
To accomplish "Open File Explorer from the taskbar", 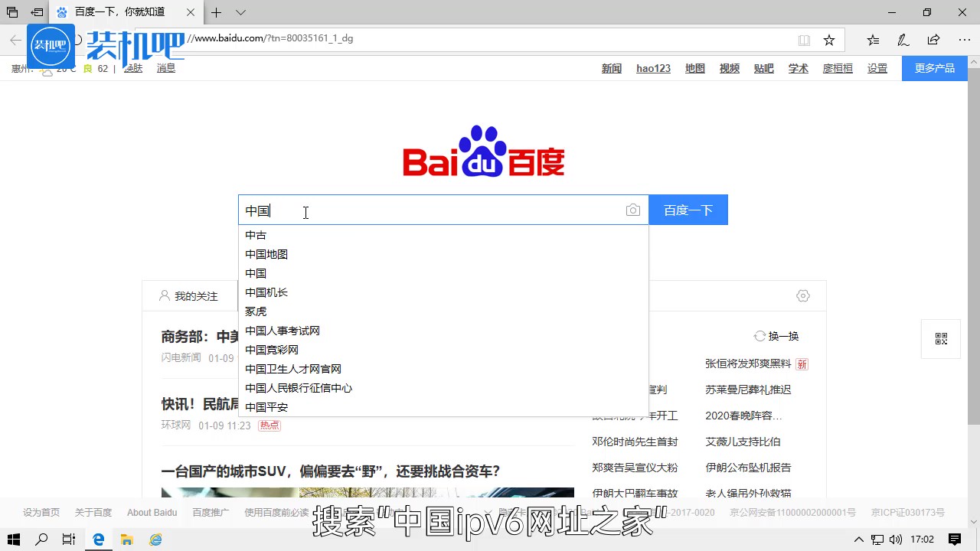I will [127, 539].
